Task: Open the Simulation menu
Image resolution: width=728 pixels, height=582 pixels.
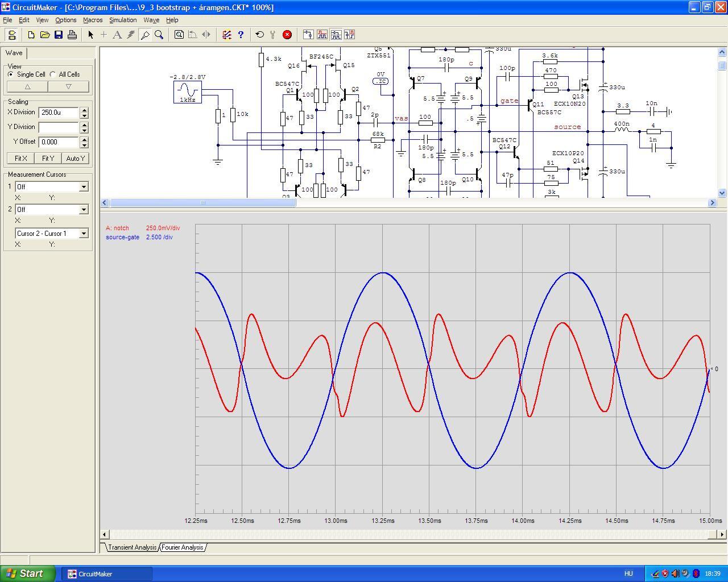Action: [x=123, y=20]
